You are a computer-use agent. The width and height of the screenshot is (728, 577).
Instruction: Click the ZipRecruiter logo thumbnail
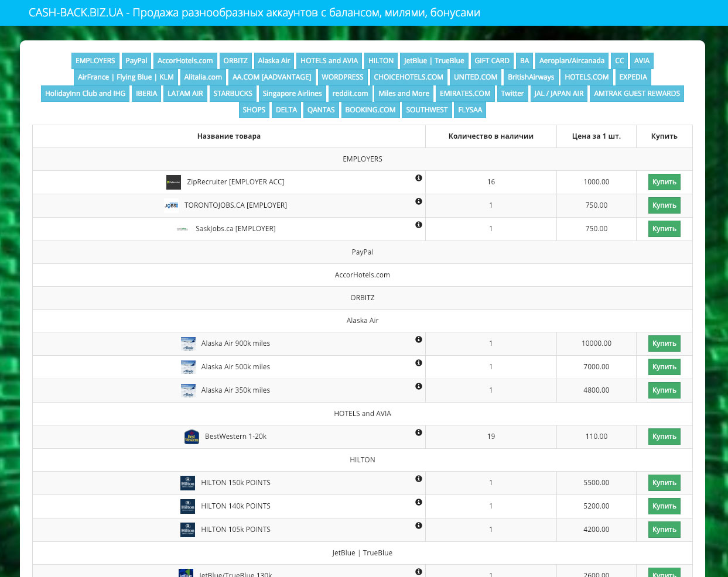tap(174, 182)
